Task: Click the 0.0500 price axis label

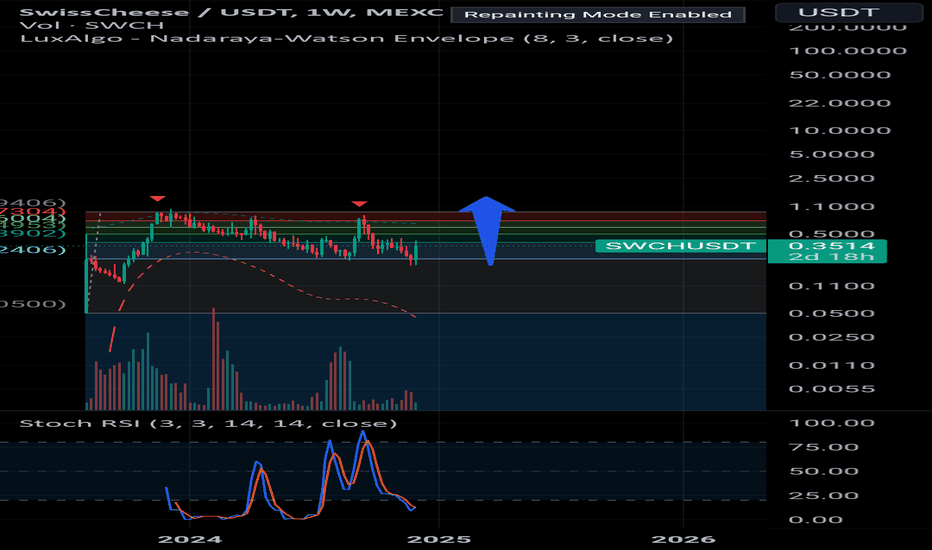Action: [832, 313]
